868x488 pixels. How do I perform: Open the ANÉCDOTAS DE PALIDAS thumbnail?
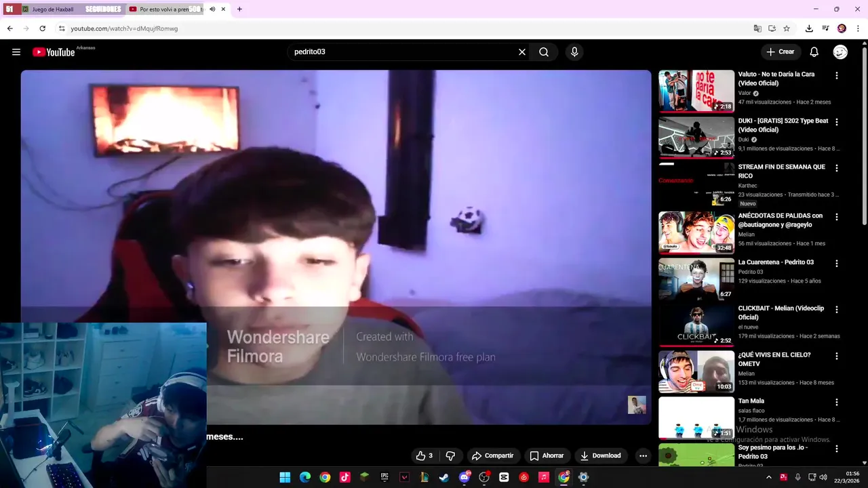[696, 232]
